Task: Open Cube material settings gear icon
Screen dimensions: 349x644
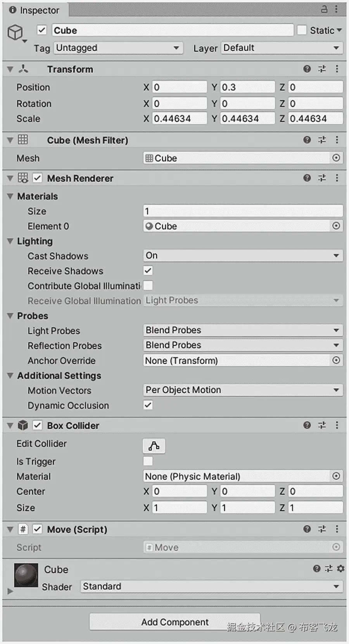Action: 340,568
